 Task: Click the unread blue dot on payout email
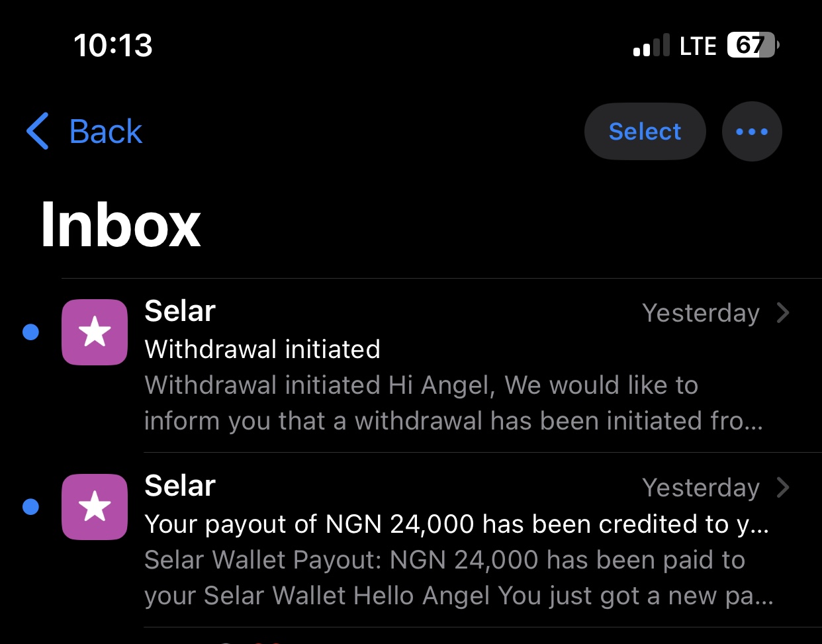click(31, 506)
